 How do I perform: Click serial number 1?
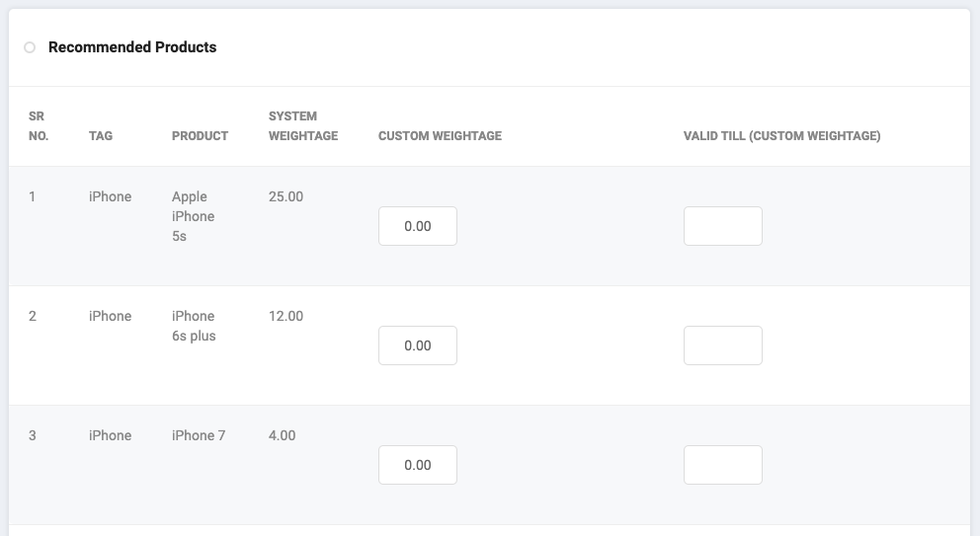(32, 196)
